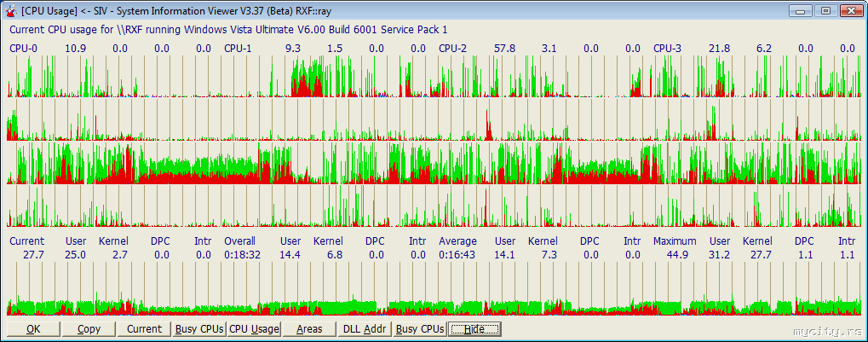Maximize the SIV CPU Usage window

click(x=826, y=10)
